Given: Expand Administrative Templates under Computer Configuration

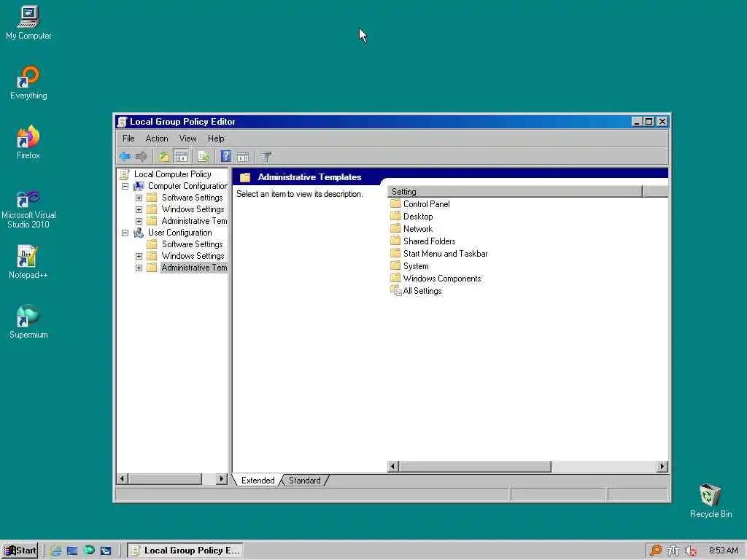Looking at the screenshot, I should [139, 221].
